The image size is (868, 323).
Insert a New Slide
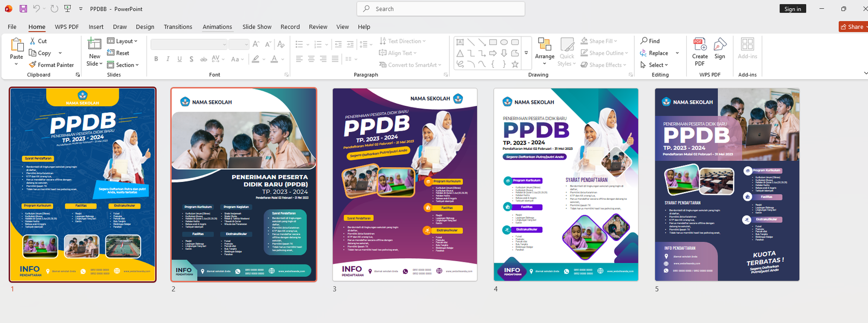point(94,45)
